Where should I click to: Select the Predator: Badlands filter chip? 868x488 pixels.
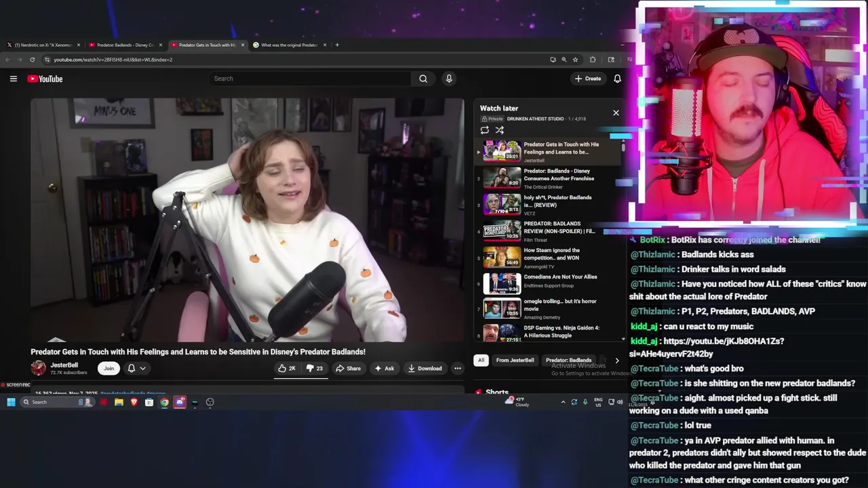(568, 360)
